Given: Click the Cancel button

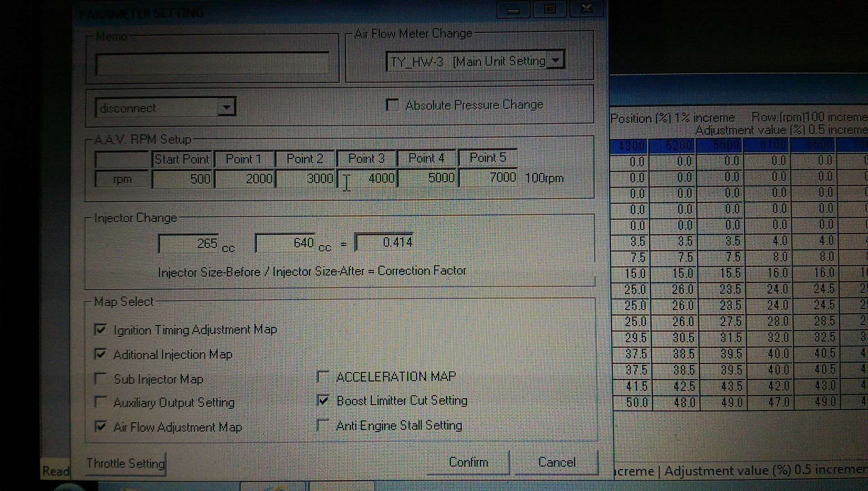Looking at the screenshot, I should coord(556,462).
